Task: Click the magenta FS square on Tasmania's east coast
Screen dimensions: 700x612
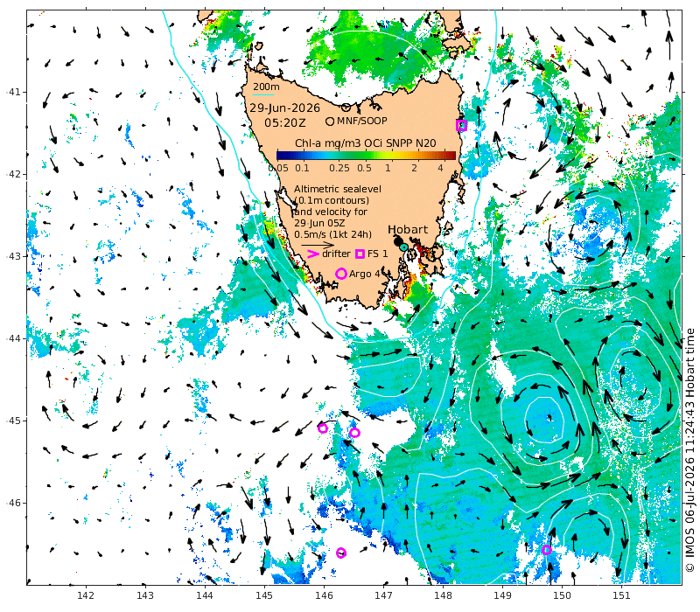Action: coord(462,125)
